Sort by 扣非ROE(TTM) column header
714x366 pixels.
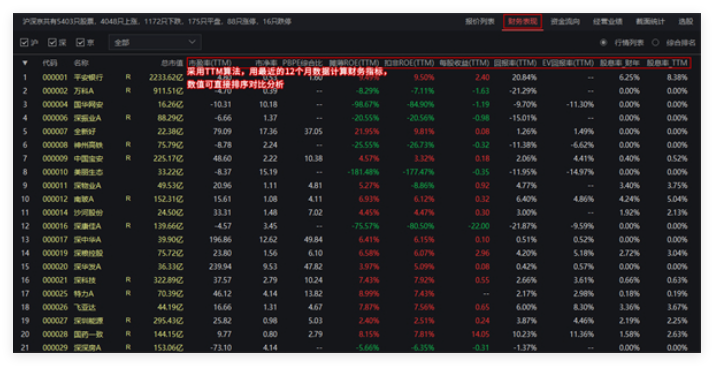(409, 63)
